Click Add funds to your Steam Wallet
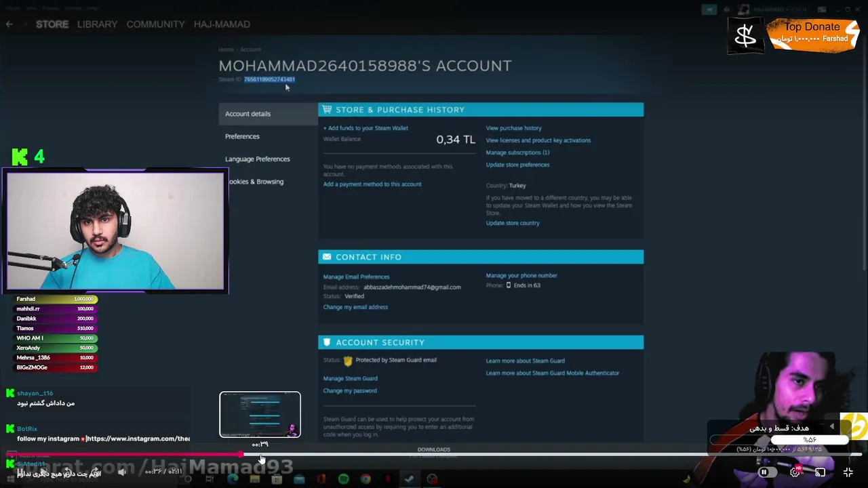Viewport: 868px width, 488px height. tap(366, 128)
